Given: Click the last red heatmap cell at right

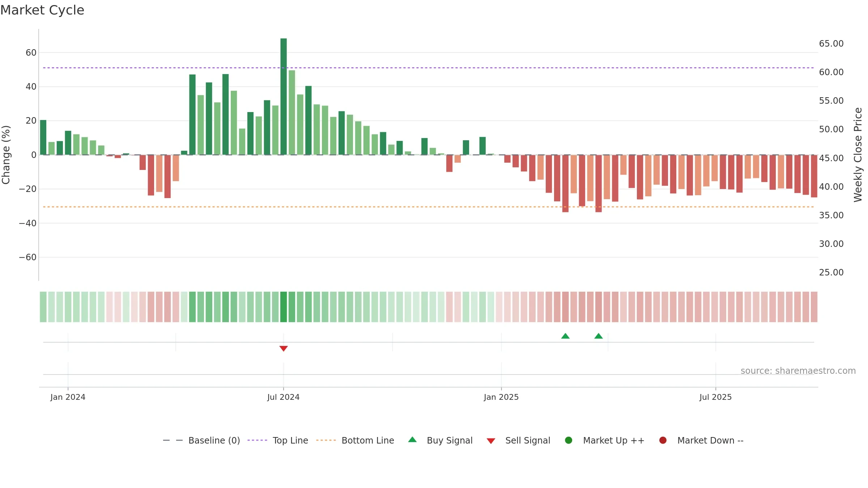Looking at the screenshot, I should 814,307.
